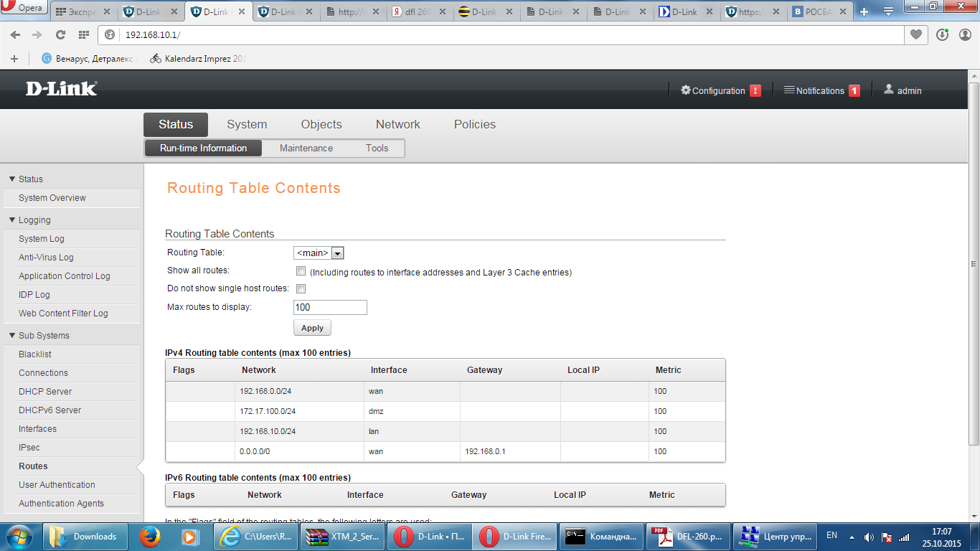Click the D-Link logo

tap(62, 89)
